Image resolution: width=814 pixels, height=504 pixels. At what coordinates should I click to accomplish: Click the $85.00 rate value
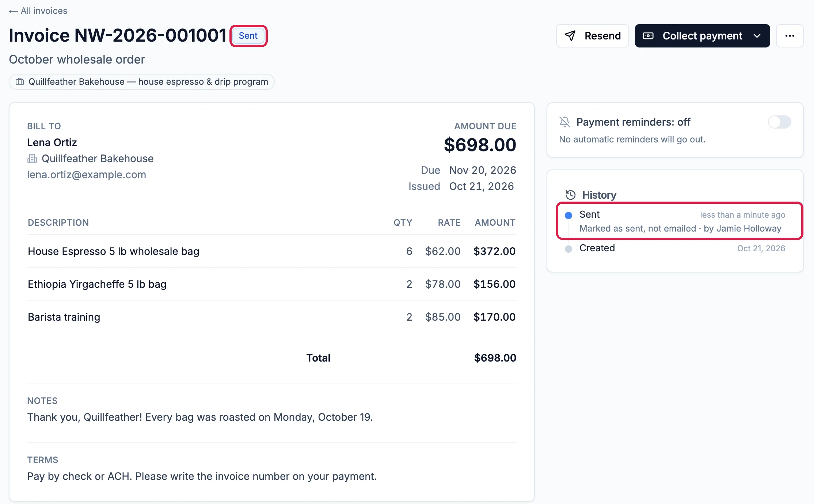pos(443,317)
